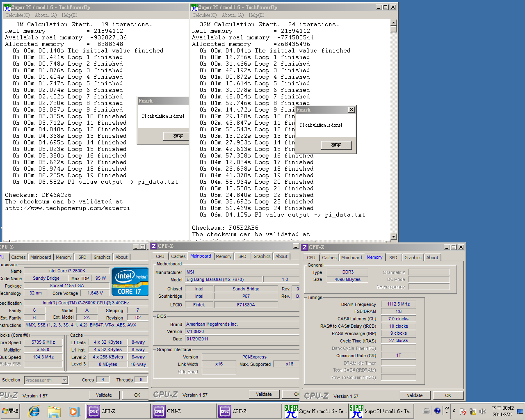The image size is (525, 420).
Task: Select Caches tab in left CPU-Z window
Action: [18, 257]
